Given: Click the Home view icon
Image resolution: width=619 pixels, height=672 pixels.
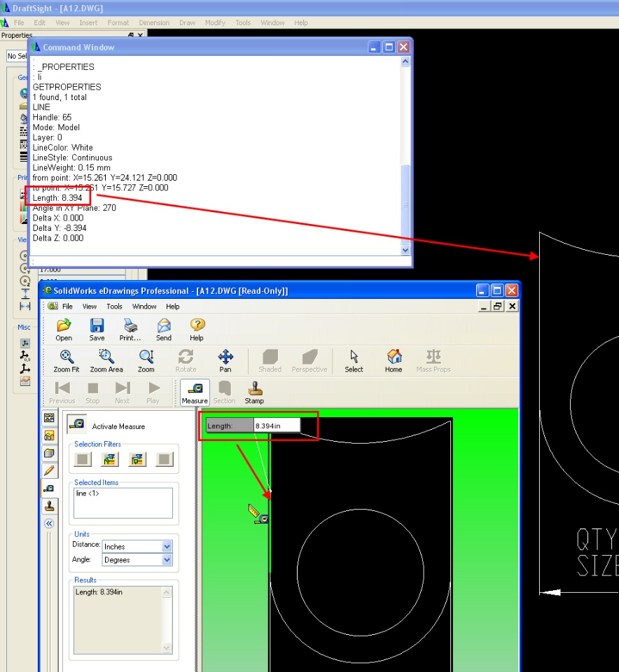Looking at the screenshot, I should click(394, 361).
